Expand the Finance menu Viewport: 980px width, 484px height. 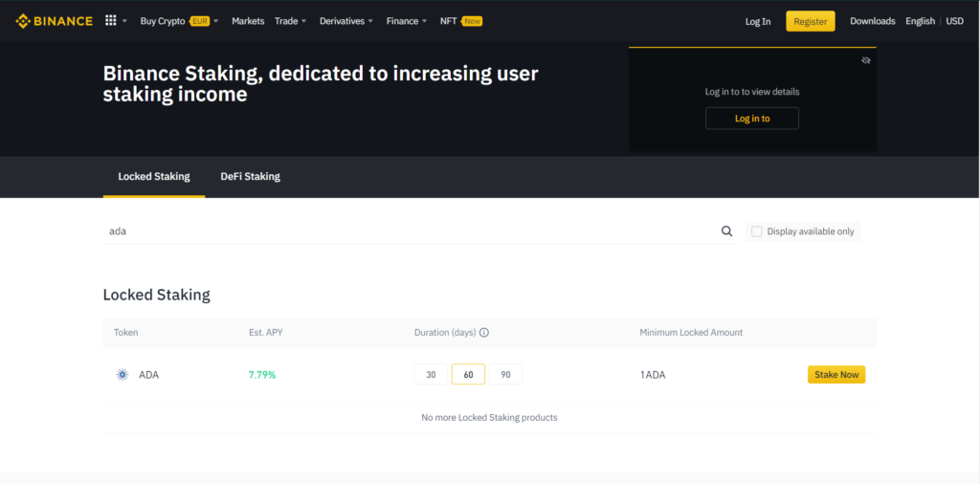click(x=406, y=21)
